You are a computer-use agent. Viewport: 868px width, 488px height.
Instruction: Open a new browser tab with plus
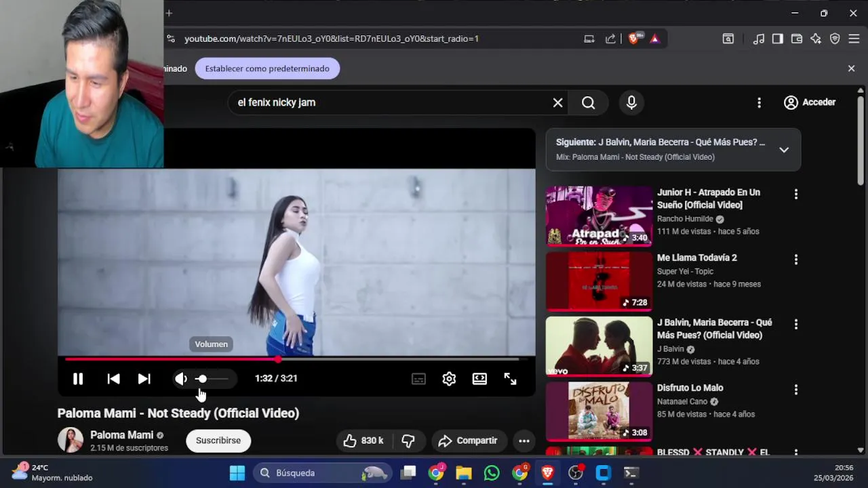(x=169, y=13)
